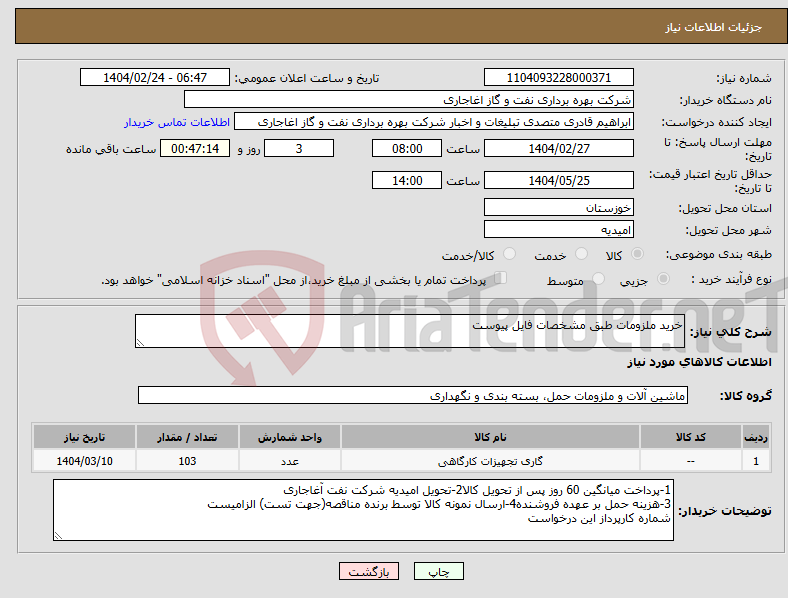Viewport: 788px width, 598px height.
Task: Click the item name گاری تجهیزات کارگاهی
Action: [x=490, y=461]
